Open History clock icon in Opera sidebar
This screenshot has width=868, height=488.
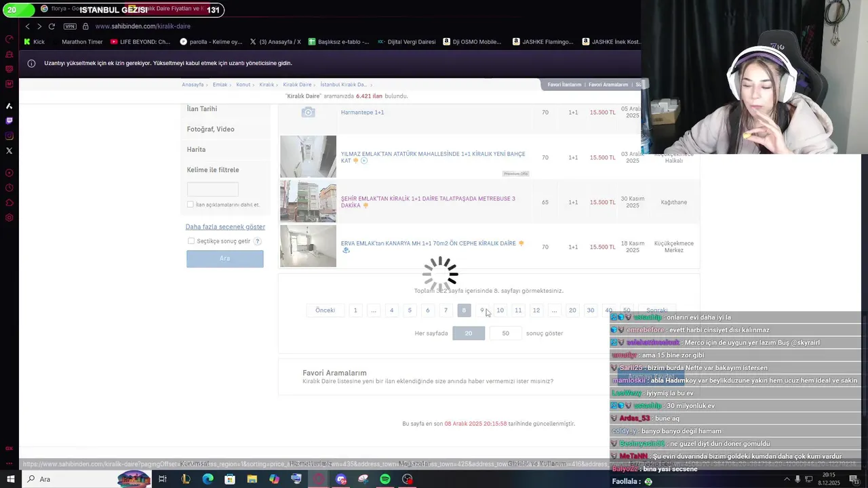(9, 188)
